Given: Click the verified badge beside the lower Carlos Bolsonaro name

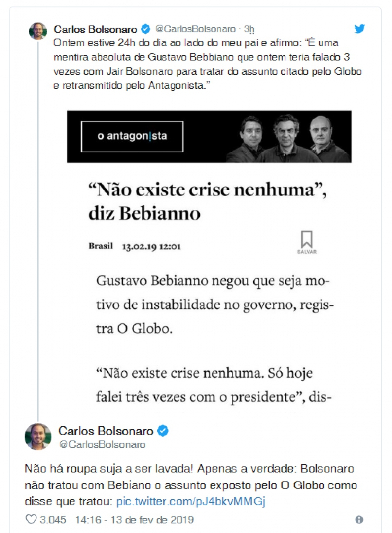Looking at the screenshot, I should coord(163,431).
